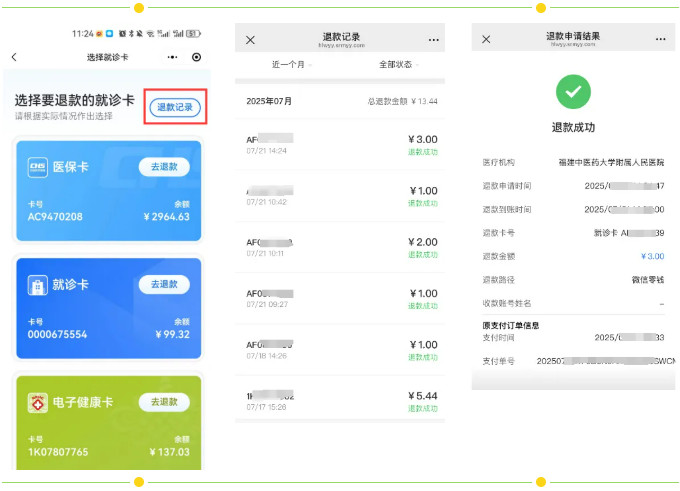This screenshot has height=491, width=680.
Task: Close the 退款记录 page with X
Action: 250,40
